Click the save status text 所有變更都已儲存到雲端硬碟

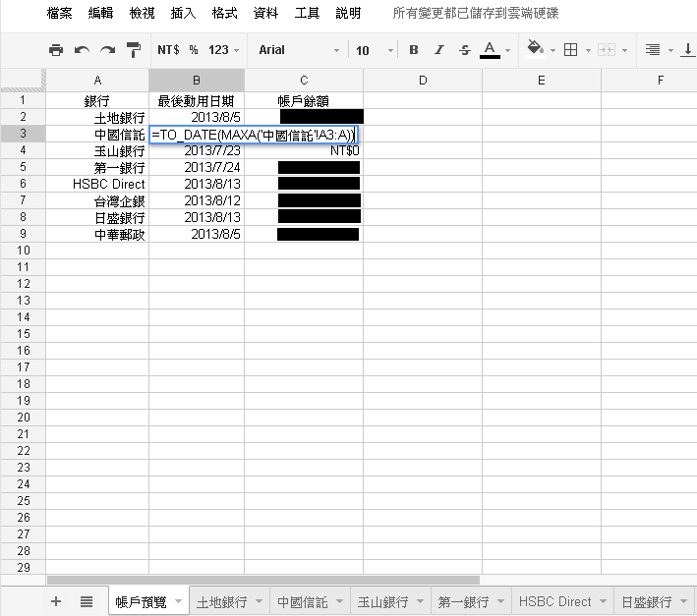tap(476, 14)
